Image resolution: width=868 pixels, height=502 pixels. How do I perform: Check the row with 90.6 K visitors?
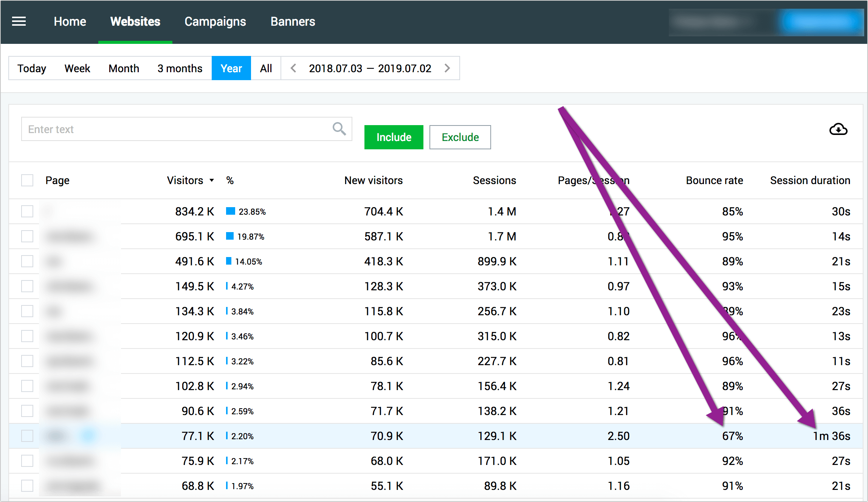(x=27, y=411)
